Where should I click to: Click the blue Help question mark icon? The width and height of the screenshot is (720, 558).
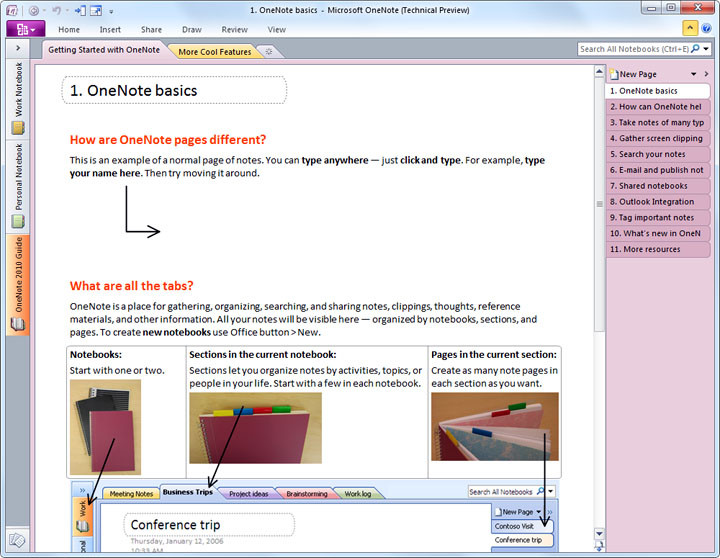click(x=706, y=28)
